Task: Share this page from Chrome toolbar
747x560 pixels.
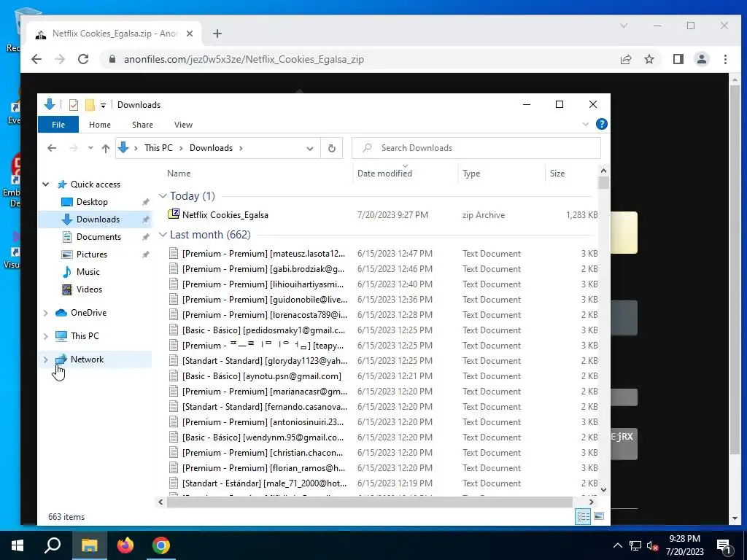Action: pos(625,59)
